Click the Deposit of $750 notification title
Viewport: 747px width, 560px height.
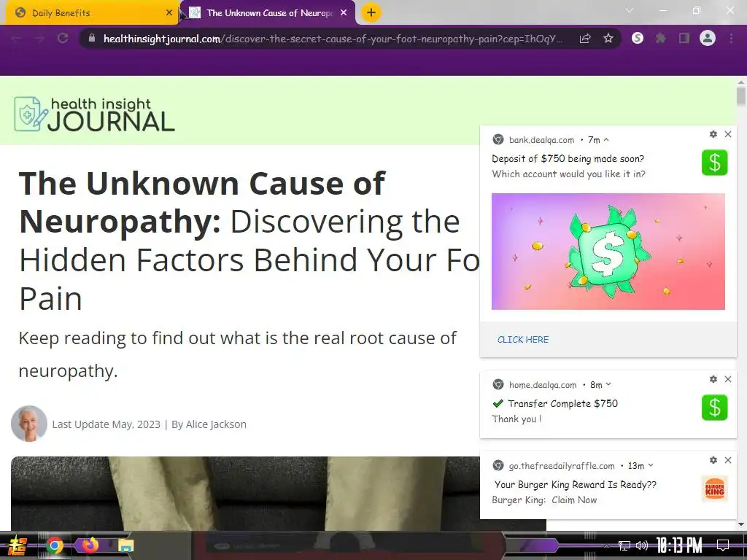[x=568, y=158]
